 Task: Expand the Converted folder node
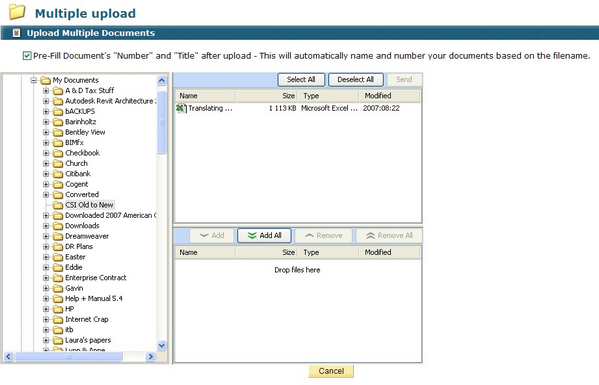pos(46,194)
